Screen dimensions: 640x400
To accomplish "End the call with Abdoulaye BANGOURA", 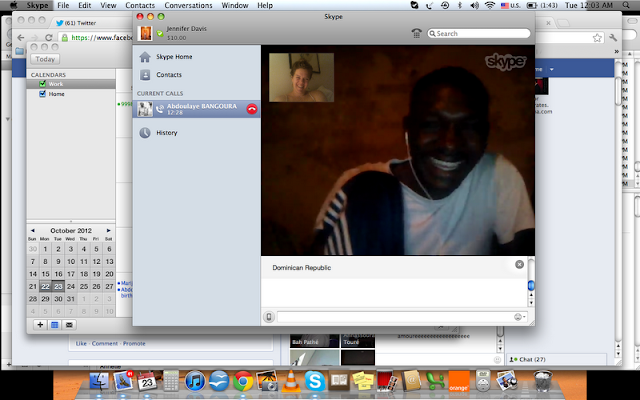I will click(252, 109).
